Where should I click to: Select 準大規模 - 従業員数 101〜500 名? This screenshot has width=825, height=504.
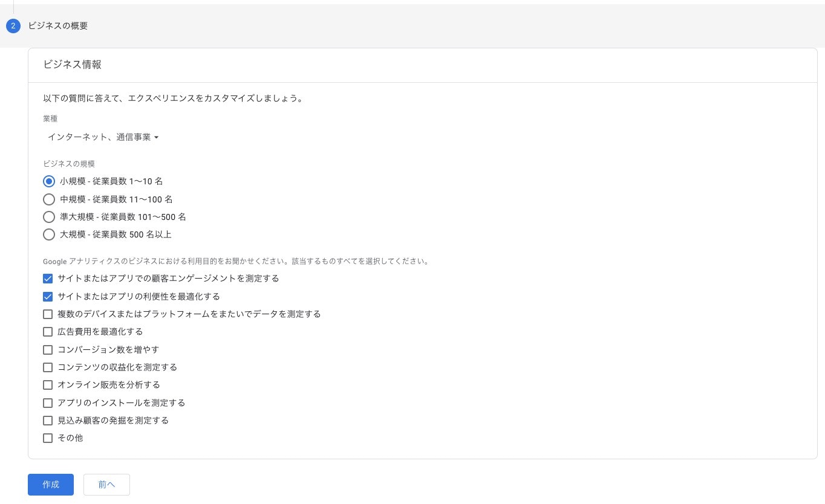click(x=49, y=216)
